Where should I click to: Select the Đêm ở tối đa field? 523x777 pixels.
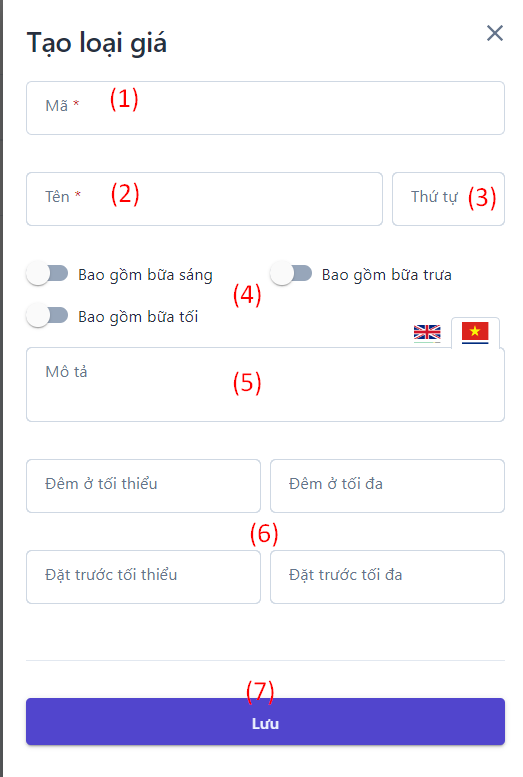[x=387, y=486]
